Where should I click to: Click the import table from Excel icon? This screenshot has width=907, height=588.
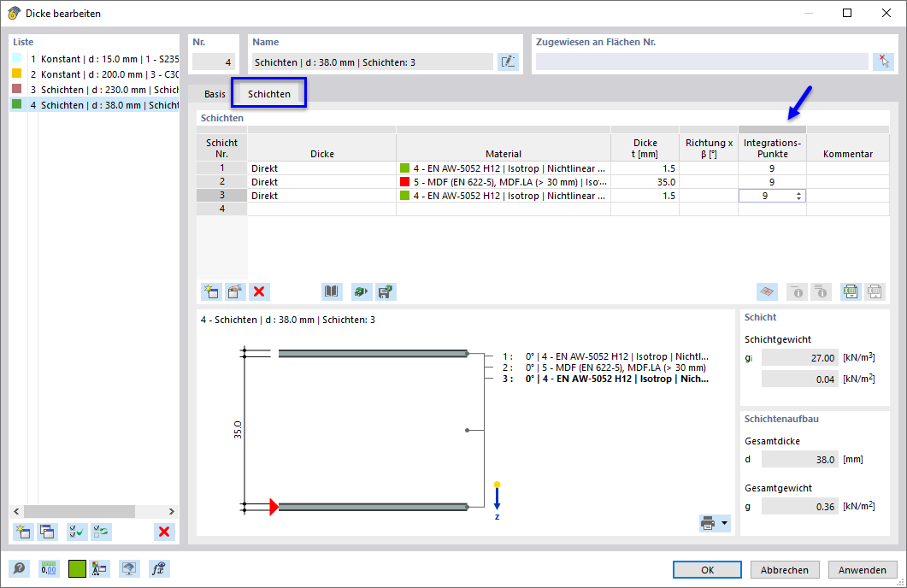click(x=875, y=292)
